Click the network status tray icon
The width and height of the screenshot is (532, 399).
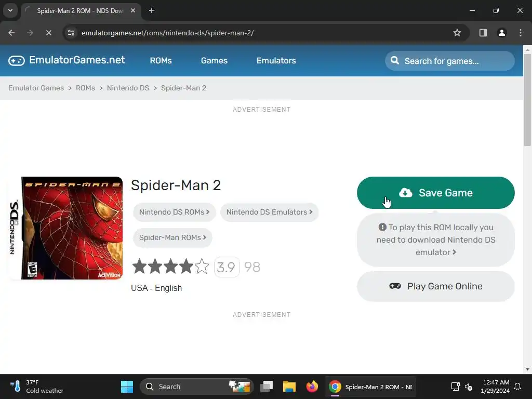pos(455,387)
